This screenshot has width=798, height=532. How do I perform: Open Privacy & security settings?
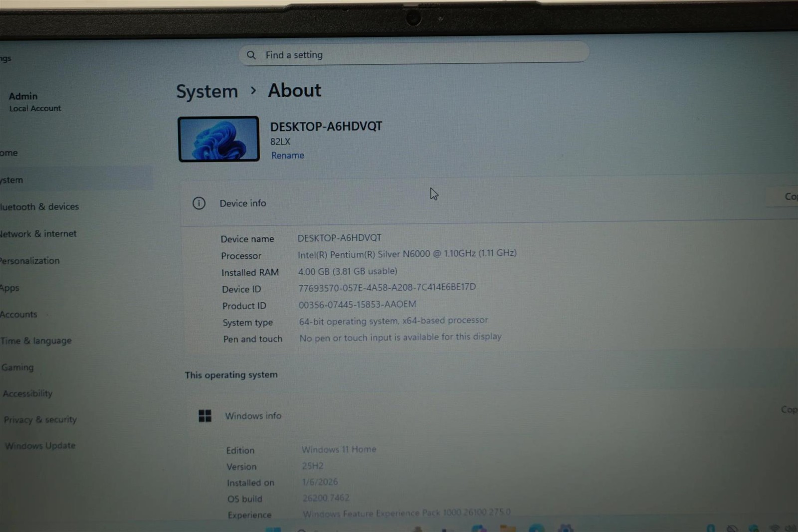click(x=40, y=419)
